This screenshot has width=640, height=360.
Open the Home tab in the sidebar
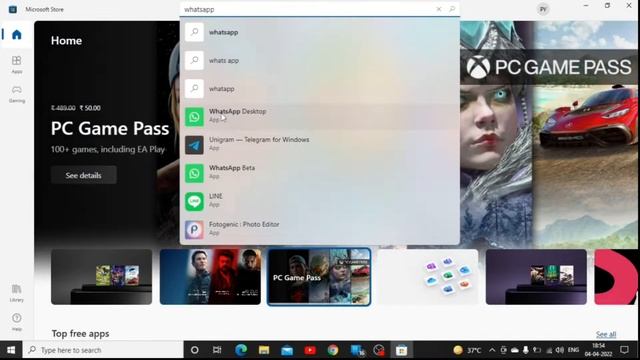click(16, 35)
